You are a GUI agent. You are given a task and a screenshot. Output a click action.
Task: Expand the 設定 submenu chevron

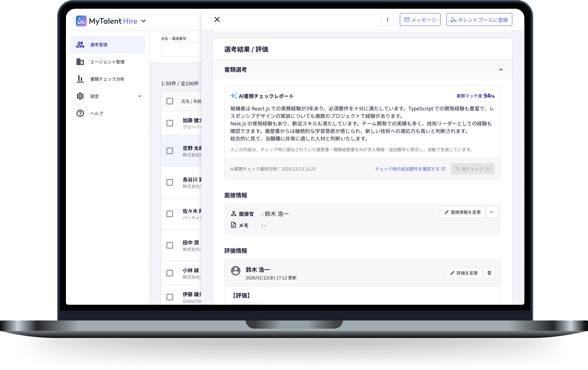click(x=140, y=96)
